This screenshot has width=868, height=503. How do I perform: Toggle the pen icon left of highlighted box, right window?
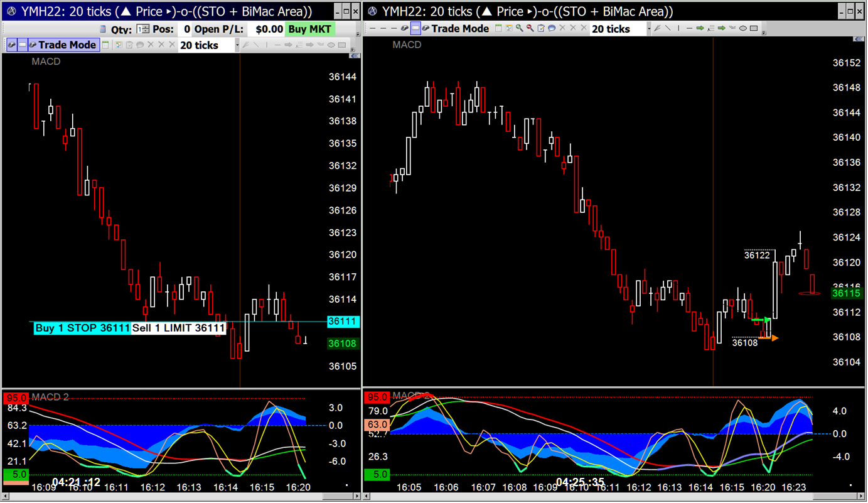click(x=404, y=28)
